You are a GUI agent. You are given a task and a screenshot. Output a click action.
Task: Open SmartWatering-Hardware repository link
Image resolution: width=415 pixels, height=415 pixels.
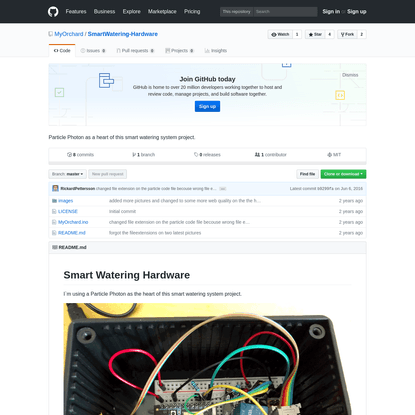pos(123,34)
